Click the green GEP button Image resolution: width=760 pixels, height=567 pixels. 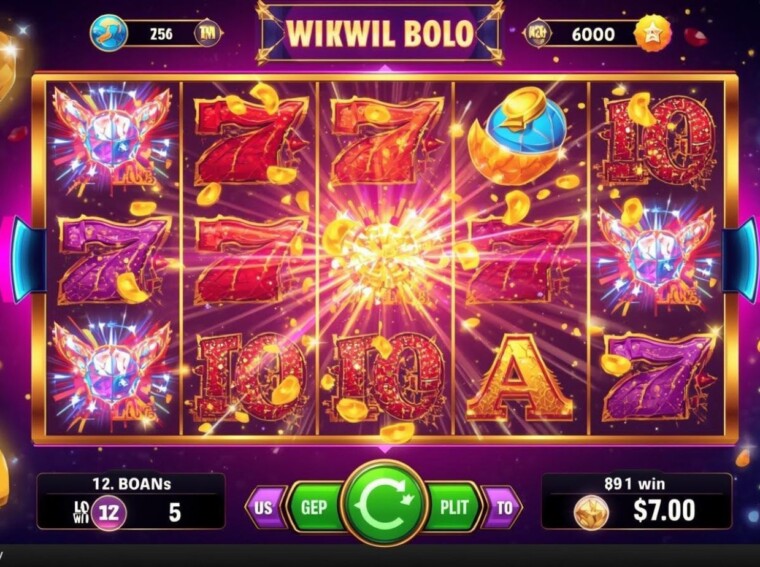click(315, 507)
